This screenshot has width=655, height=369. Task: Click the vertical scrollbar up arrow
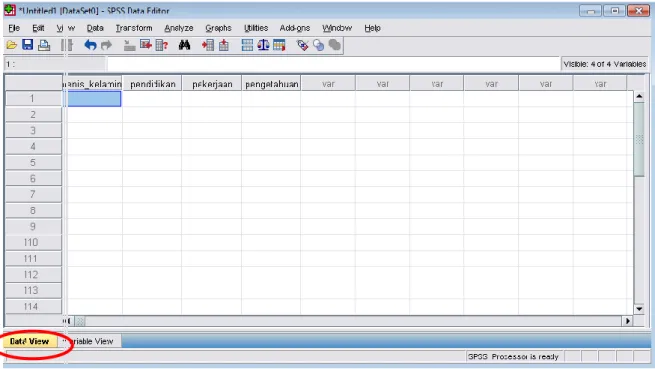pos(639,97)
